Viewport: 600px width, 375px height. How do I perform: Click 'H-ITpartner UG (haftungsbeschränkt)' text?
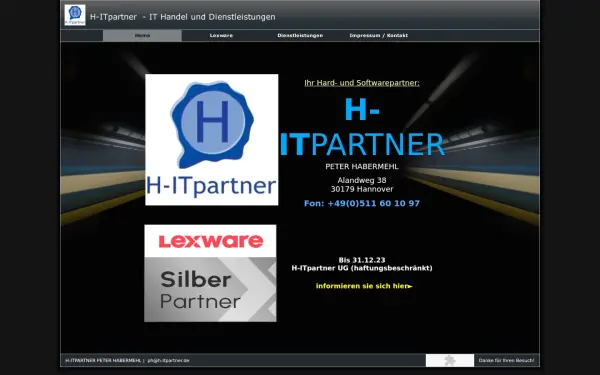click(x=362, y=268)
